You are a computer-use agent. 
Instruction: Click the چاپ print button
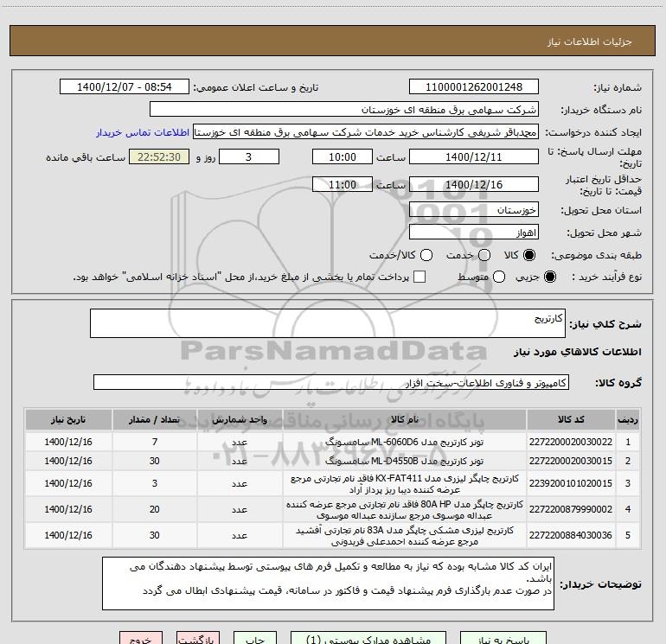point(255,639)
